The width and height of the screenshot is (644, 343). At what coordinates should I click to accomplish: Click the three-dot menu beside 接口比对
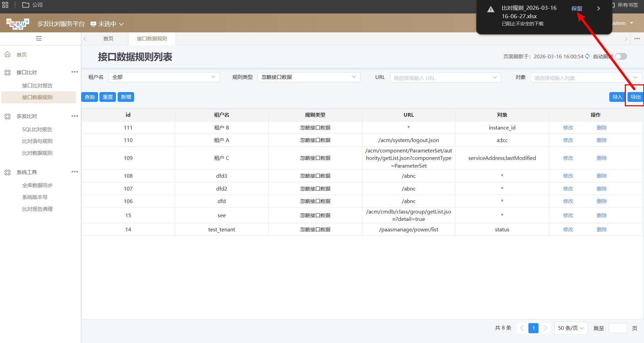click(74, 72)
